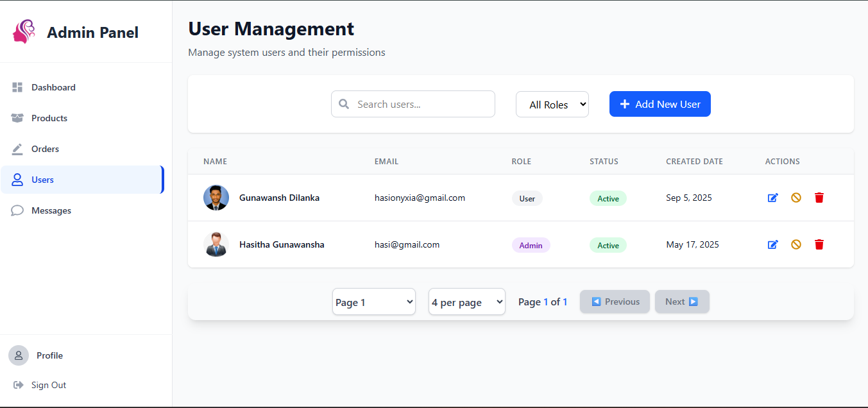Click the block icon for Gunawansh Dilanka

point(796,198)
